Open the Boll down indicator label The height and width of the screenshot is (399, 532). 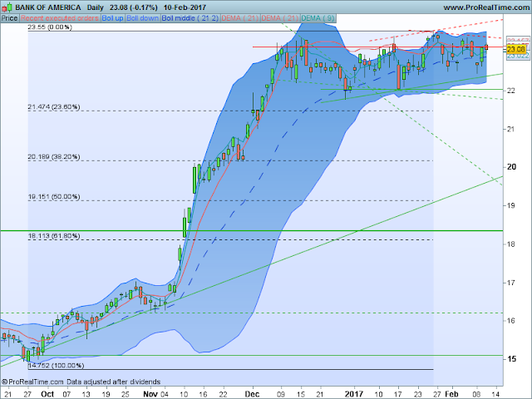(x=142, y=18)
